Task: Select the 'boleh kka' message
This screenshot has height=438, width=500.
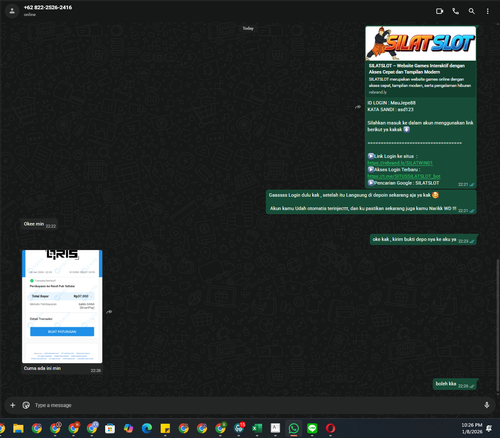Action: point(456,384)
